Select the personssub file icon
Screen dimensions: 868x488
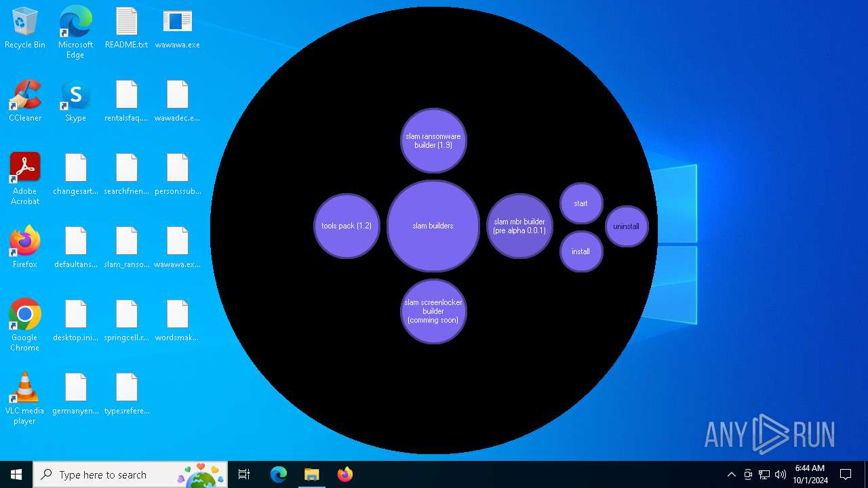tap(177, 175)
